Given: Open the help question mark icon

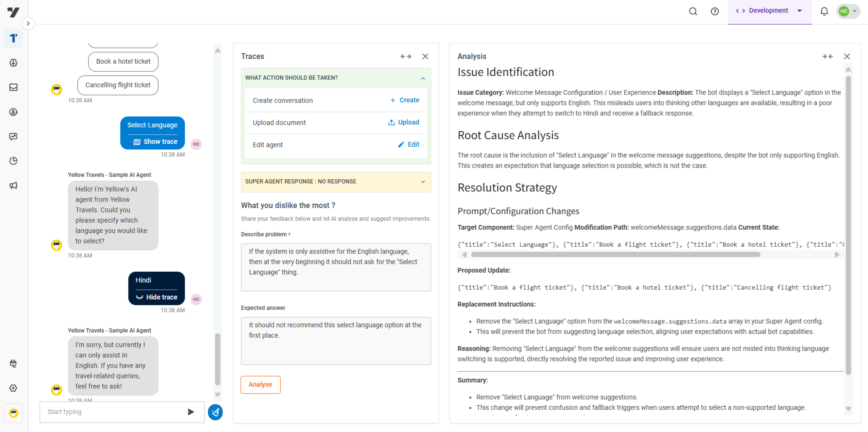Looking at the screenshot, I should pyautogui.click(x=715, y=12).
